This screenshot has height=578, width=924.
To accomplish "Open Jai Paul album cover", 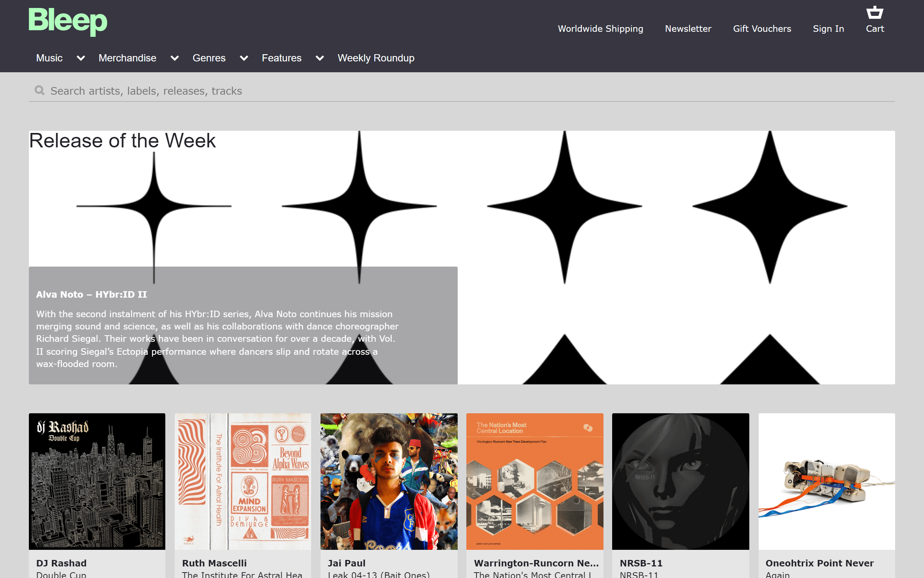I will coord(389,481).
